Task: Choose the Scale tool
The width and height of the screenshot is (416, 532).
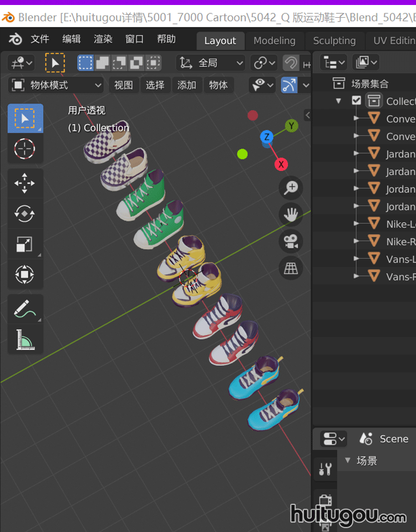Action: pos(25,244)
